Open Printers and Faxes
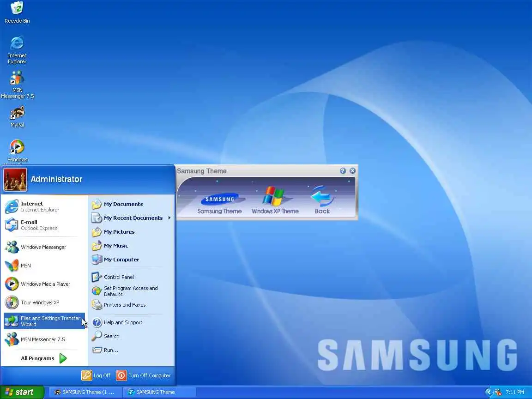Screen dimensions: 532x399 tap(131, 305)
